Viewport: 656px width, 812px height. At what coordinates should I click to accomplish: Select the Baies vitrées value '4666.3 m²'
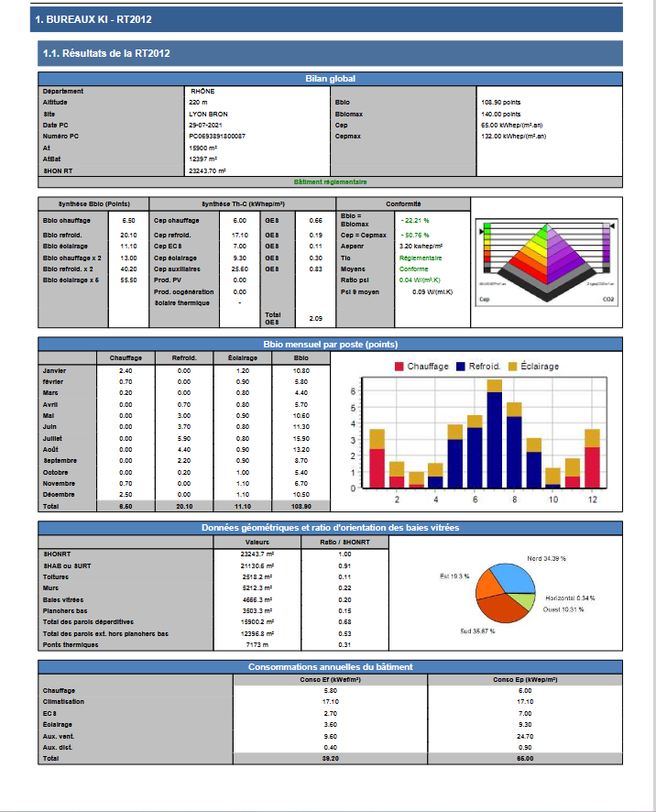(x=257, y=599)
